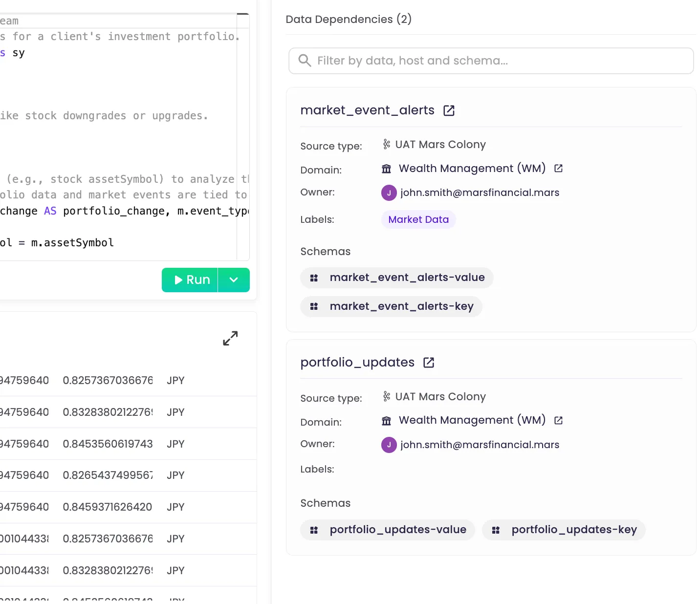700x604 pixels.
Task: Select the Market Data label
Action: 418,219
